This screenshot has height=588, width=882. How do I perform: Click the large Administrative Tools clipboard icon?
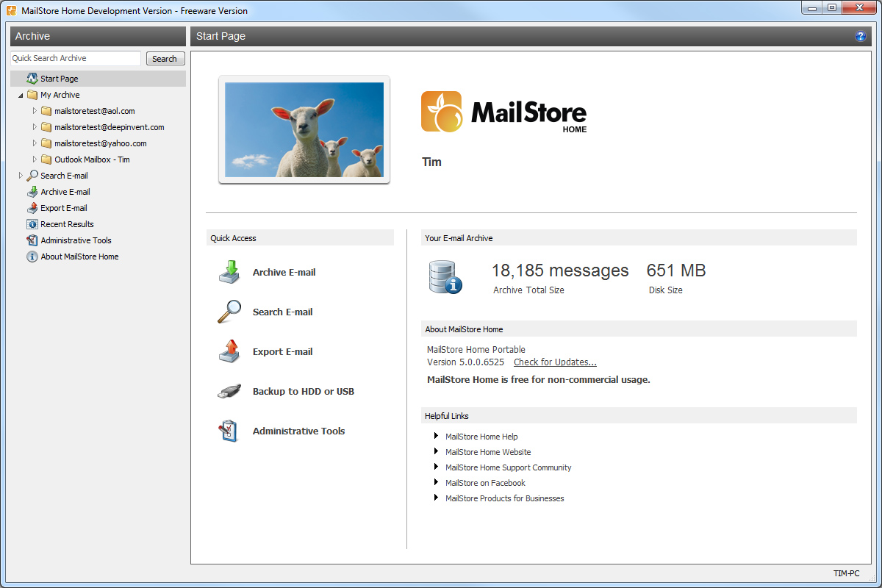tap(229, 431)
